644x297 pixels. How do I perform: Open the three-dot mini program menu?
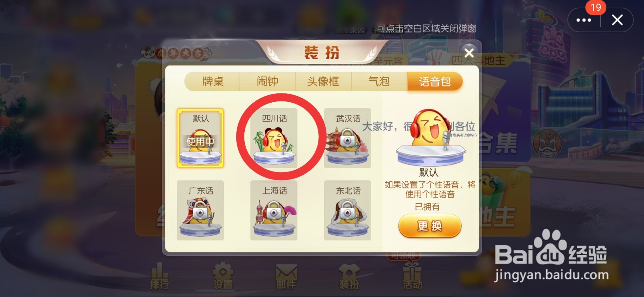[x=584, y=20]
